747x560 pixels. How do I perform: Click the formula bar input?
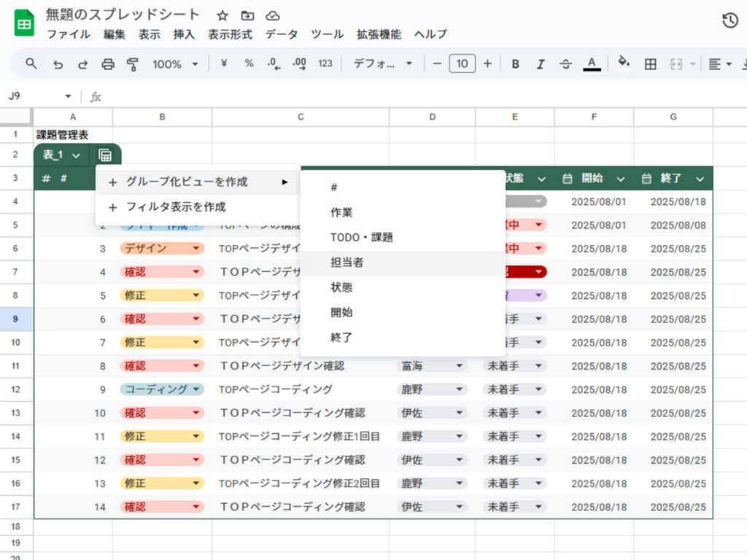pyautogui.click(x=424, y=97)
